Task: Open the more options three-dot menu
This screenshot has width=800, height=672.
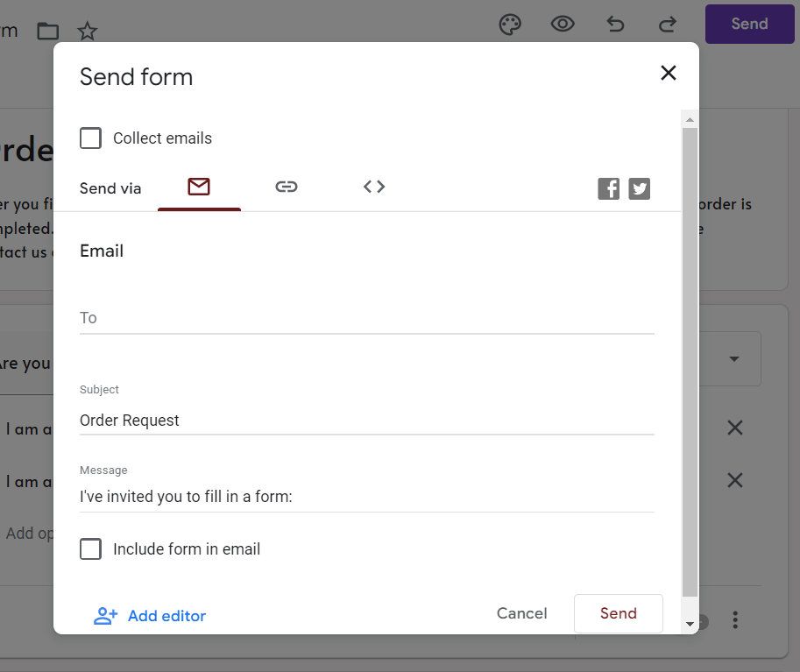Action: [x=735, y=620]
